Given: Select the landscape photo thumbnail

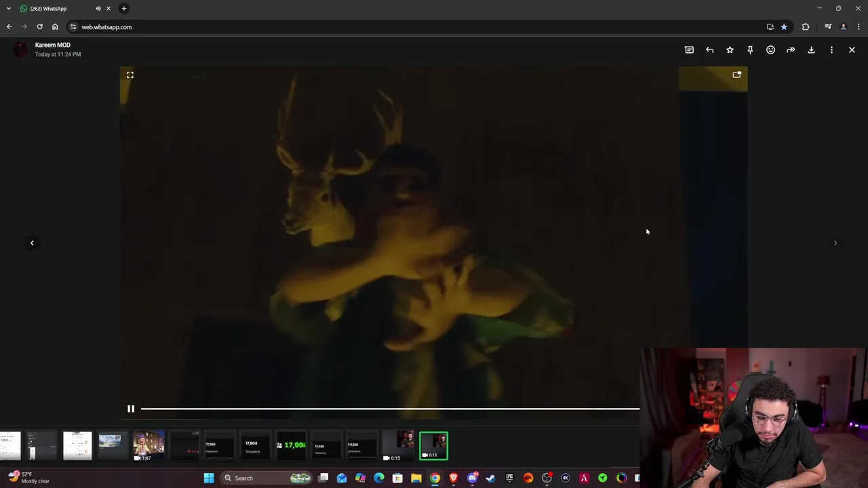Looking at the screenshot, I should (113, 446).
